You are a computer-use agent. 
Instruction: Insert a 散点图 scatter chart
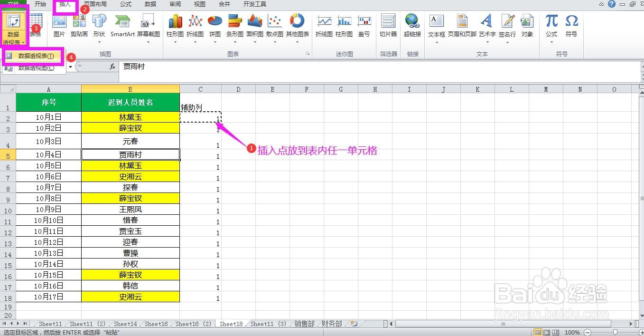click(275, 28)
